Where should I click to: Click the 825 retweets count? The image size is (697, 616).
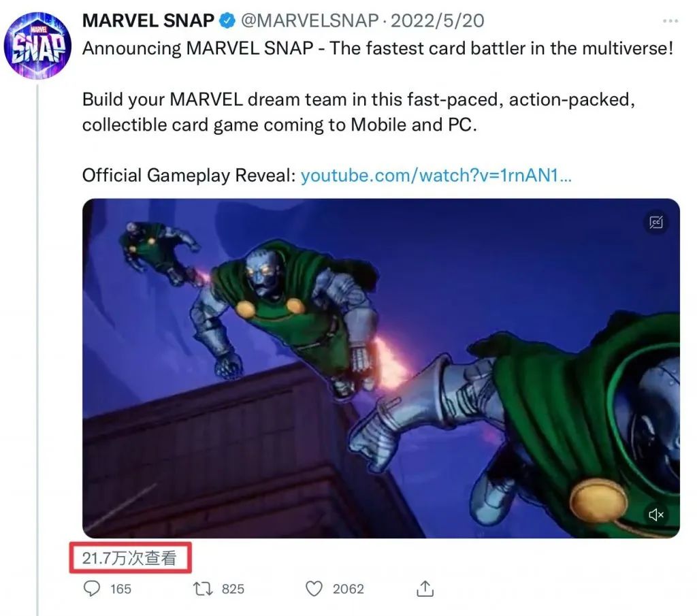tap(233, 589)
